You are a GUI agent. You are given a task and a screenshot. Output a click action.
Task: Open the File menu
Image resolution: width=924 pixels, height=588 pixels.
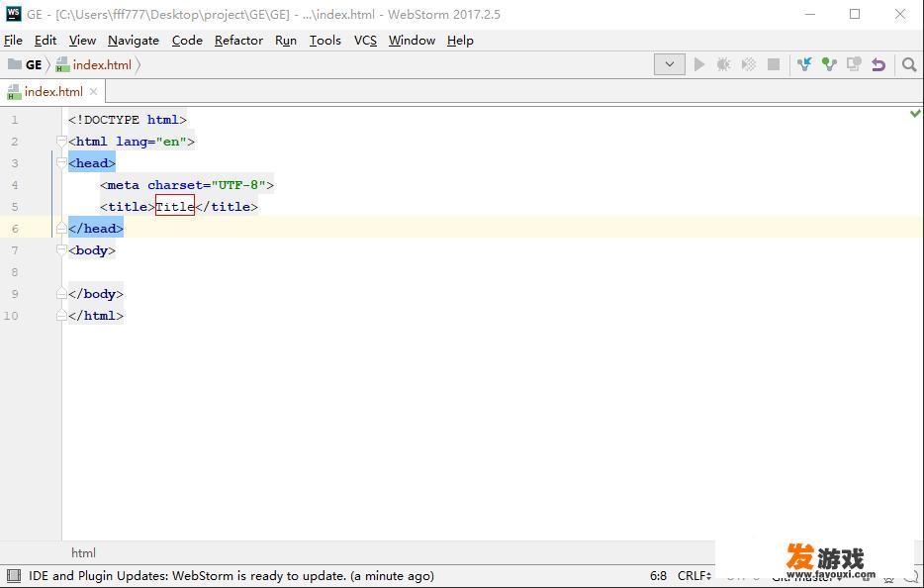[13, 41]
